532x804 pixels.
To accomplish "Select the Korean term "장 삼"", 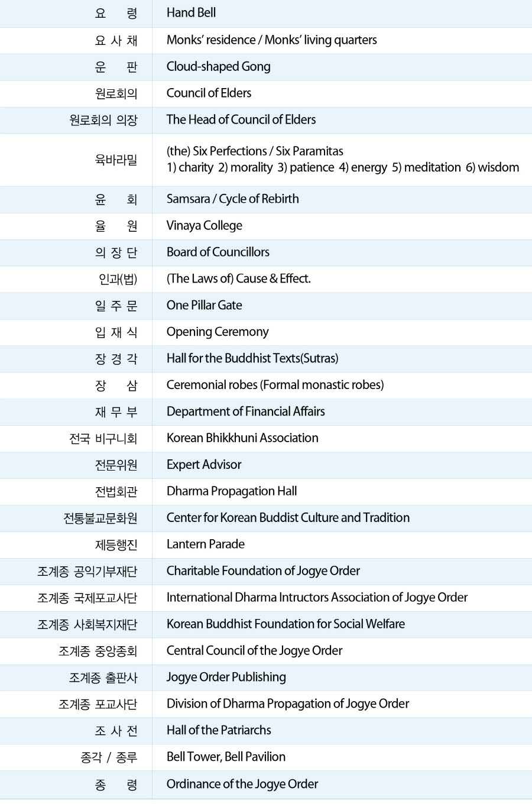I will click(x=116, y=385).
